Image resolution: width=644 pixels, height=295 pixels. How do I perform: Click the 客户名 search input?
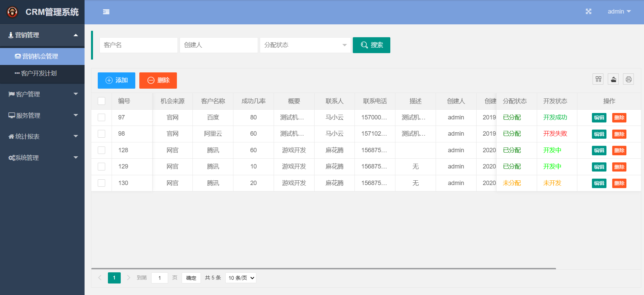click(139, 45)
